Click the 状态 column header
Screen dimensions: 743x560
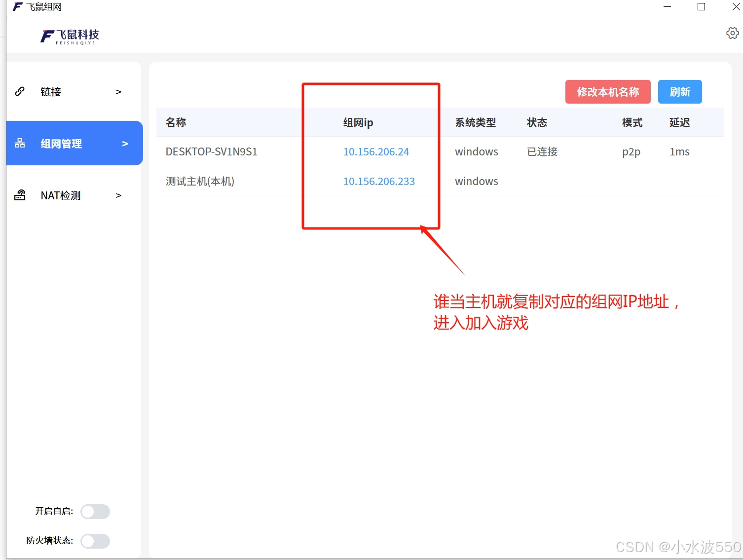tap(537, 122)
